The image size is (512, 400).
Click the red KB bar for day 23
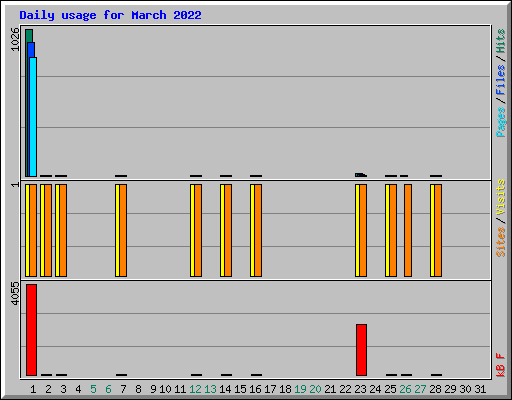pyautogui.click(x=361, y=350)
